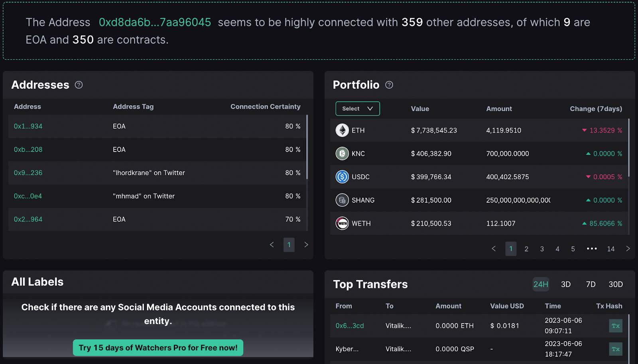Open address link 0xd8da6b...7aa96045
The image size is (638, 364).
(155, 22)
